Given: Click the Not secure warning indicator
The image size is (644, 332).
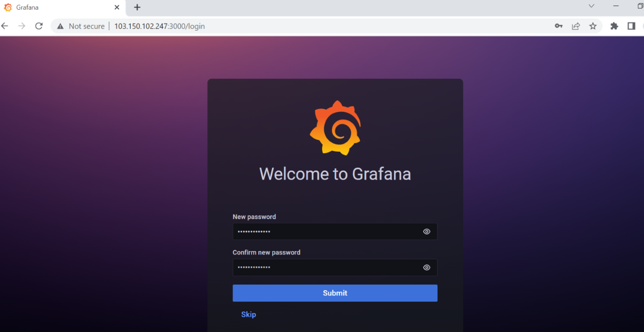Looking at the screenshot, I should coord(81,26).
